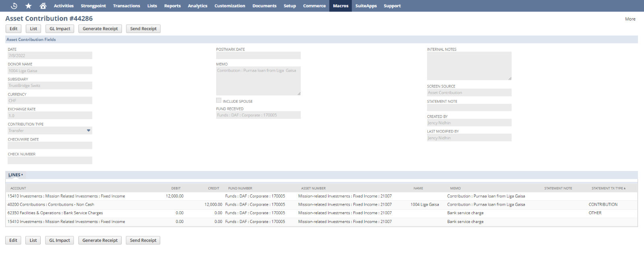Image resolution: width=644 pixels, height=260 pixels.
Task: Select the Macros menu tab
Action: coord(341,6)
